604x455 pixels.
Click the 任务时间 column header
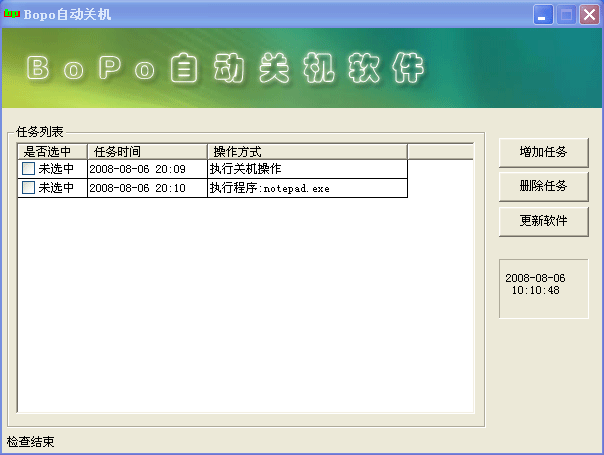tap(147, 151)
